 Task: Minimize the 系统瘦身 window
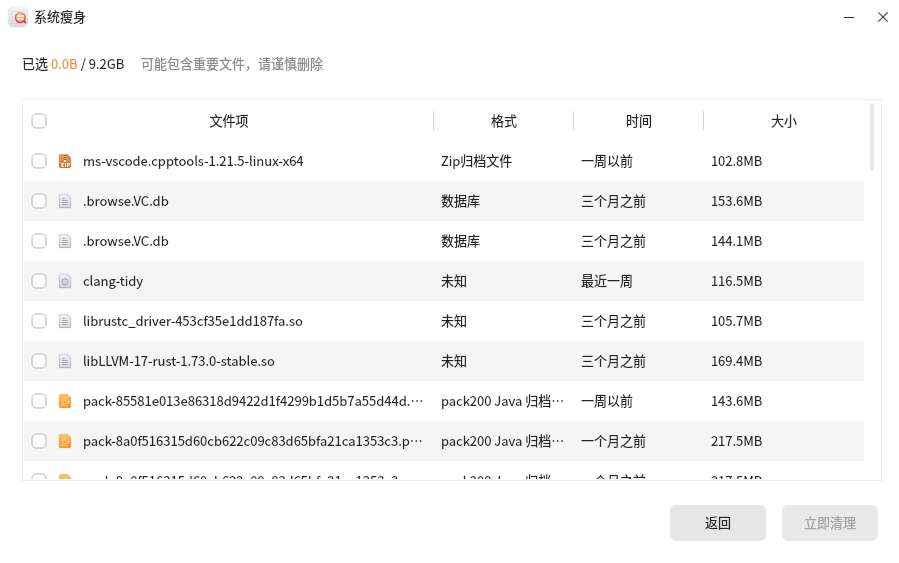848,17
